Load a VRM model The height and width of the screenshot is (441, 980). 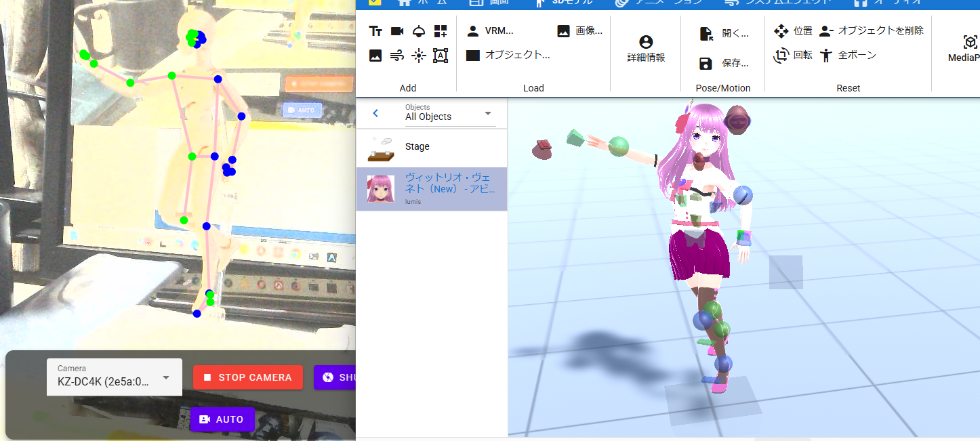coord(490,30)
